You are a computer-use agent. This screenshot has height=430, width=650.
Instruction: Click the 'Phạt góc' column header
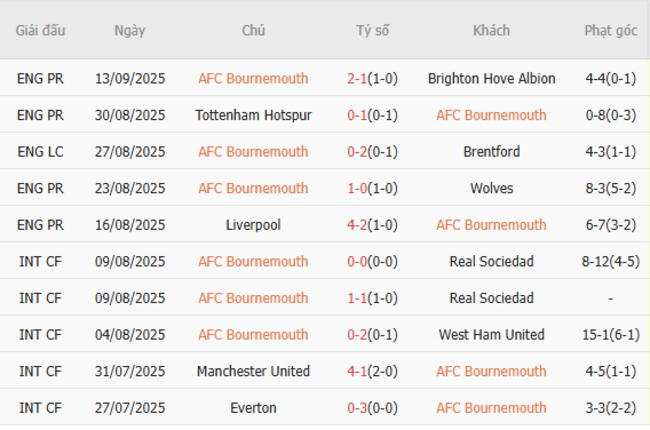610,31
